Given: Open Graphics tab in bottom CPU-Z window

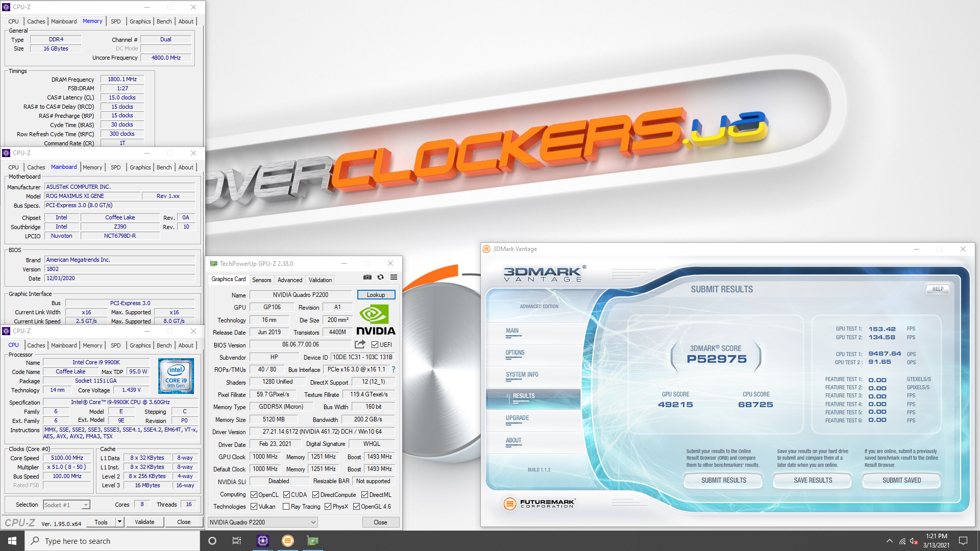Looking at the screenshot, I should pos(140,345).
